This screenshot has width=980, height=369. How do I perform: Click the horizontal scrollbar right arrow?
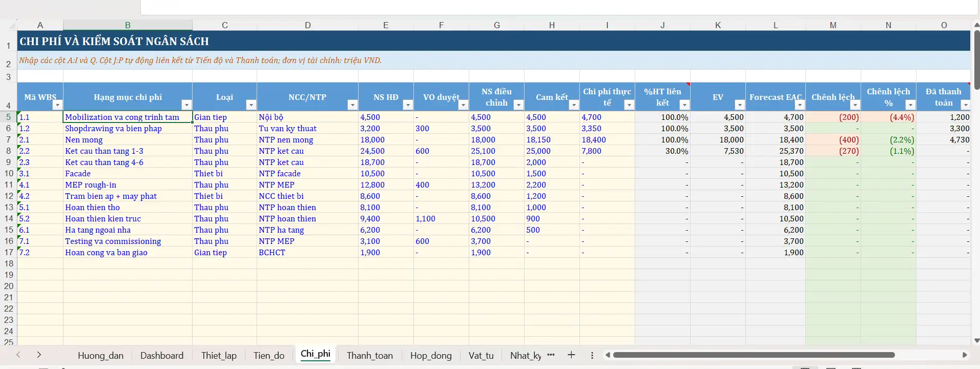click(x=965, y=355)
